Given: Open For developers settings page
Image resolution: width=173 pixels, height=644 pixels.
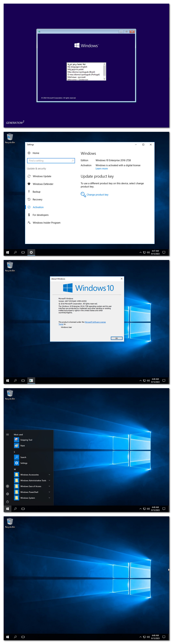Looking at the screenshot, I should 41,215.
